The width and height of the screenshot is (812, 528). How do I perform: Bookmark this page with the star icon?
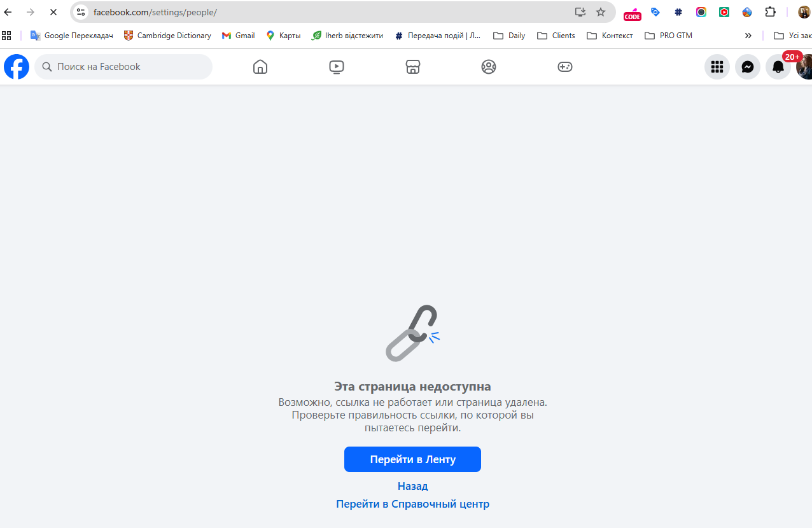click(x=601, y=12)
